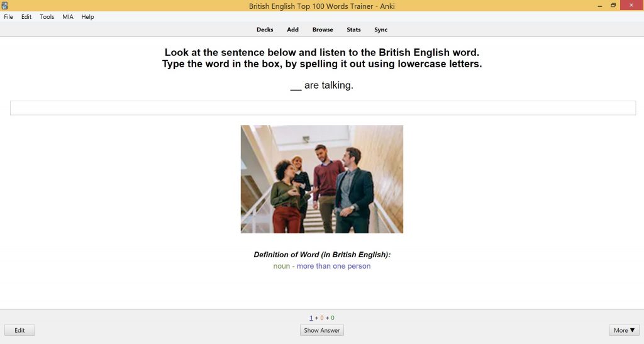
Task: Click the Show Answer button
Action: click(322, 330)
